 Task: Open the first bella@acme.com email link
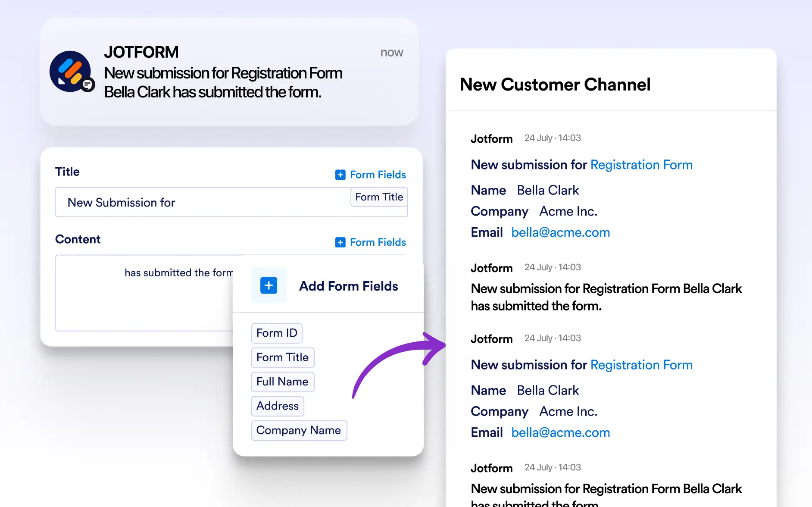pos(560,232)
